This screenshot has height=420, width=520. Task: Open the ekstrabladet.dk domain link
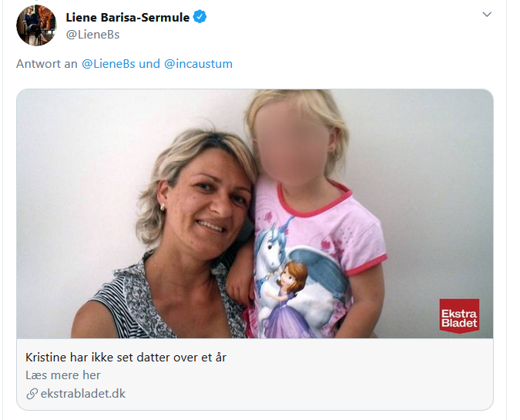click(x=83, y=394)
